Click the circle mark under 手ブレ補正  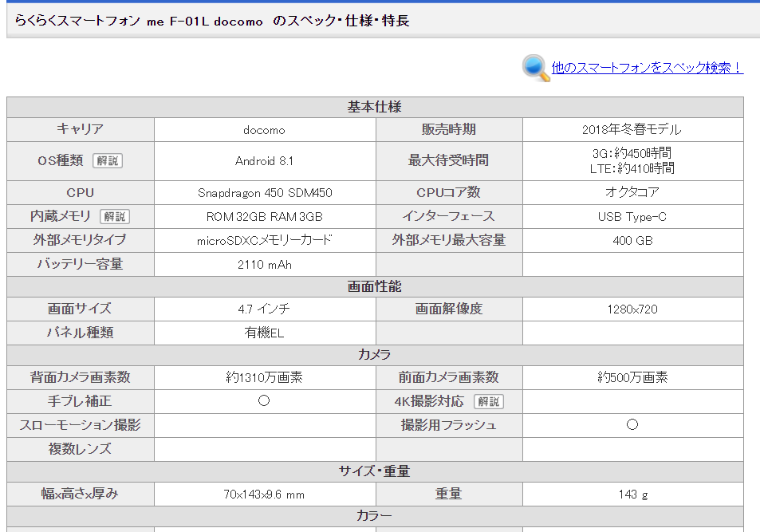(x=264, y=401)
